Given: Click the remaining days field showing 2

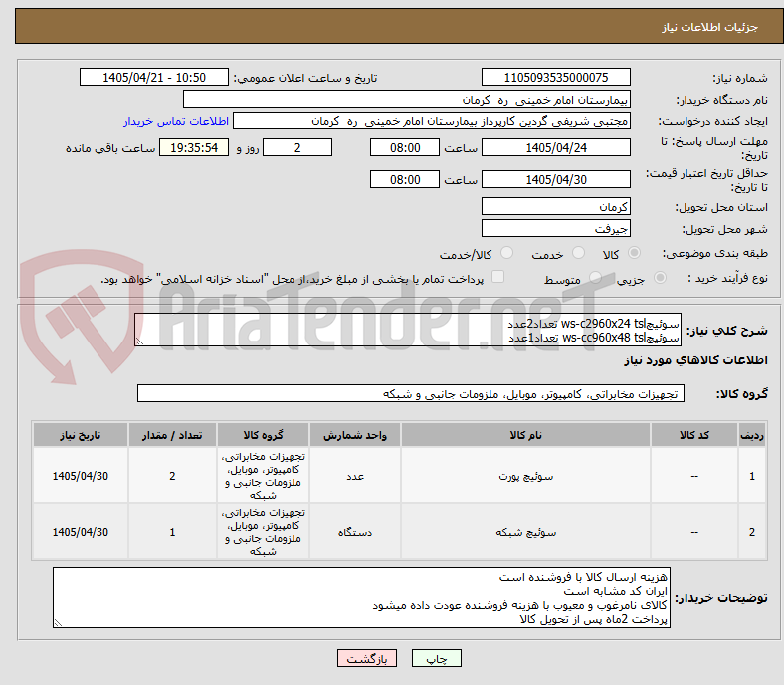Looking at the screenshot, I should (297, 147).
